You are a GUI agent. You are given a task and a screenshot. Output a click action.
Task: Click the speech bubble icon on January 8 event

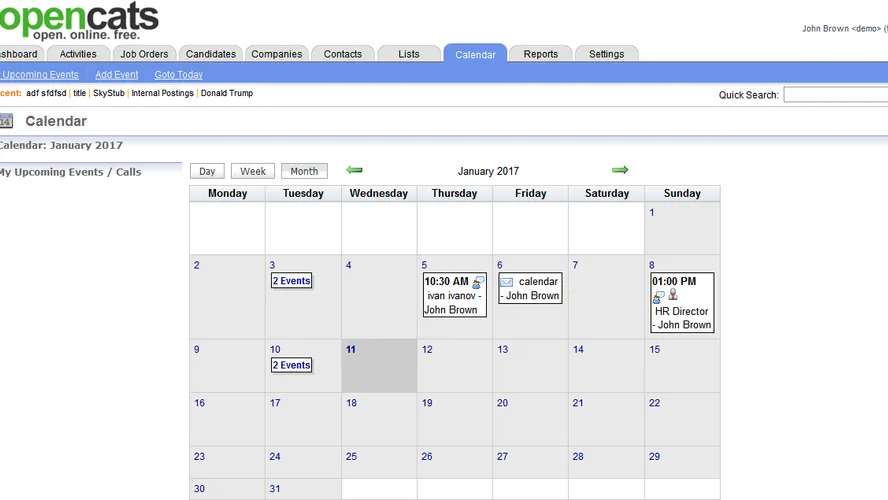click(659, 297)
